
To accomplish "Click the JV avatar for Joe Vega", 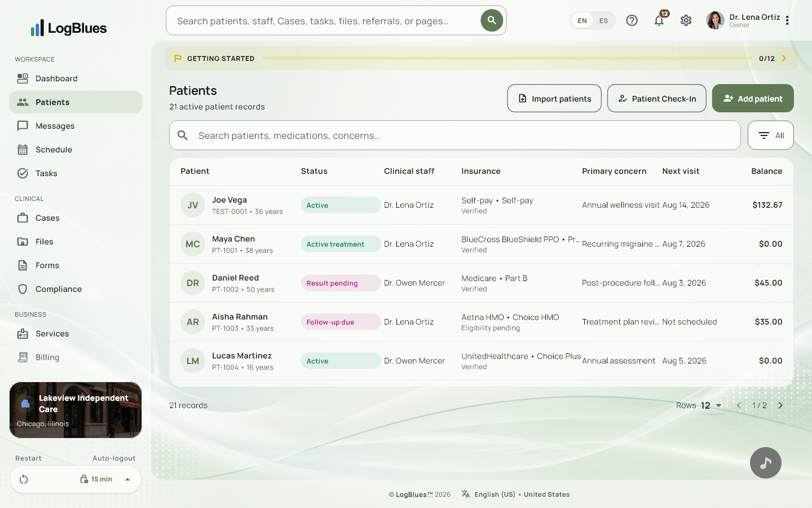I will point(193,205).
